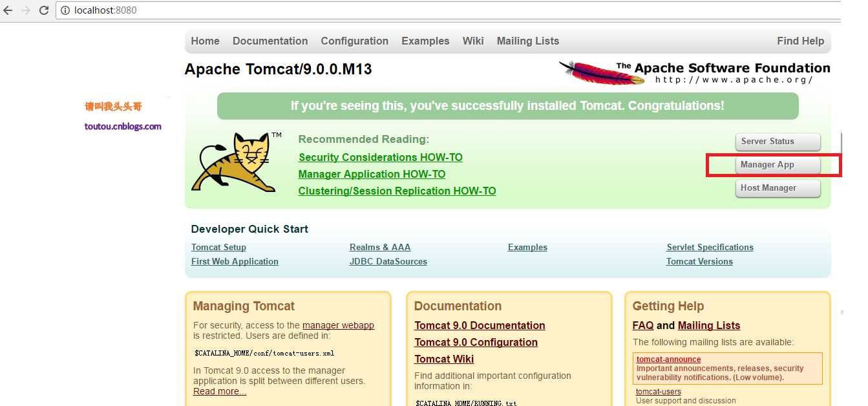Open the Realms & AAA link
868x406 pixels.
pyautogui.click(x=380, y=247)
